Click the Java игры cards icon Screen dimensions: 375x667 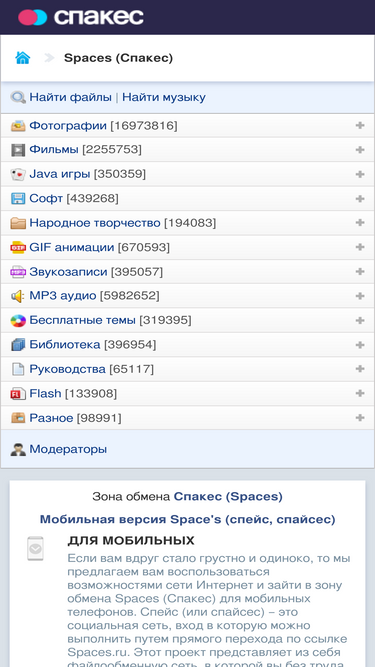[18, 174]
